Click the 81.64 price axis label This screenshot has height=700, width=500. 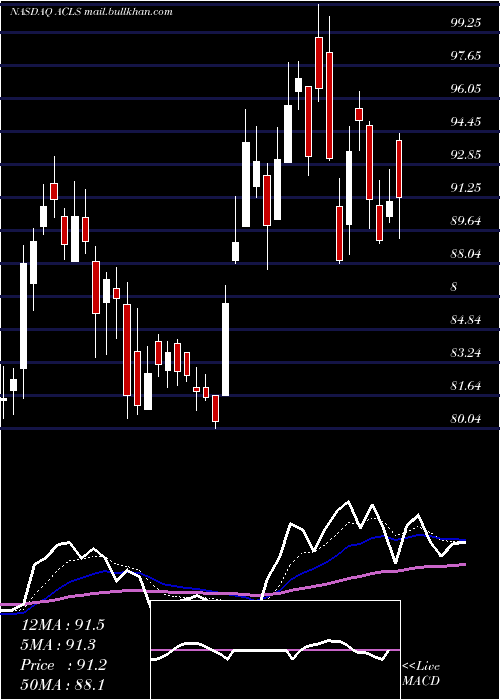[466, 386]
